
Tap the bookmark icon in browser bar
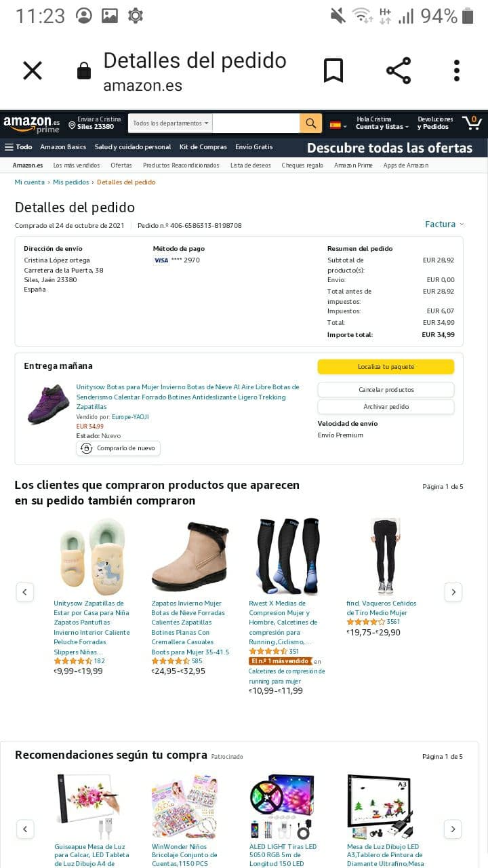click(x=333, y=71)
